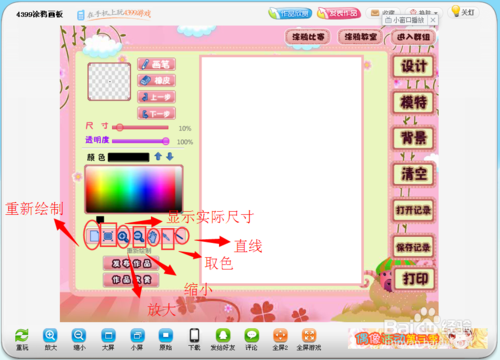The height and width of the screenshot is (360, 500).
Task: Switch to 小屏 small screen
Action: coord(137,335)
